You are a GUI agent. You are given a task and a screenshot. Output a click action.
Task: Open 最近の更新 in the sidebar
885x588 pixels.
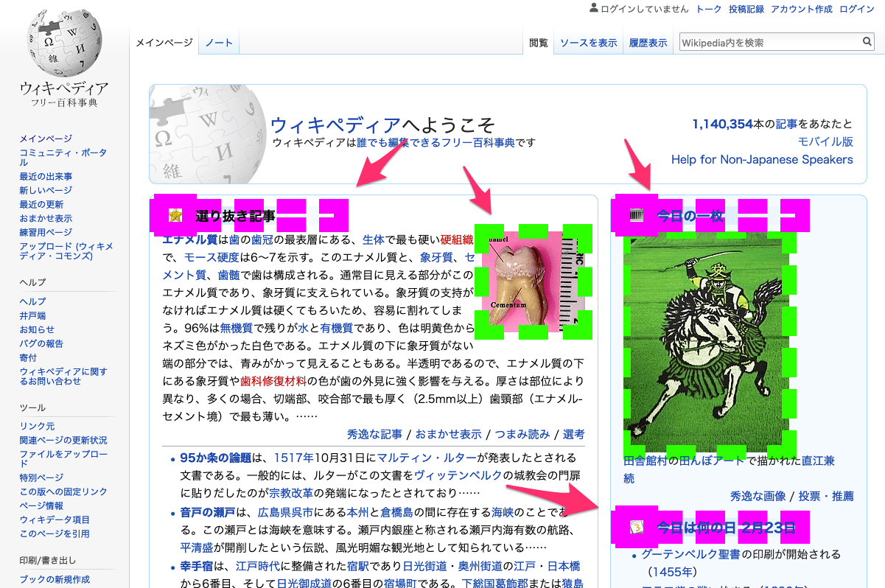(x=41, y=204)
